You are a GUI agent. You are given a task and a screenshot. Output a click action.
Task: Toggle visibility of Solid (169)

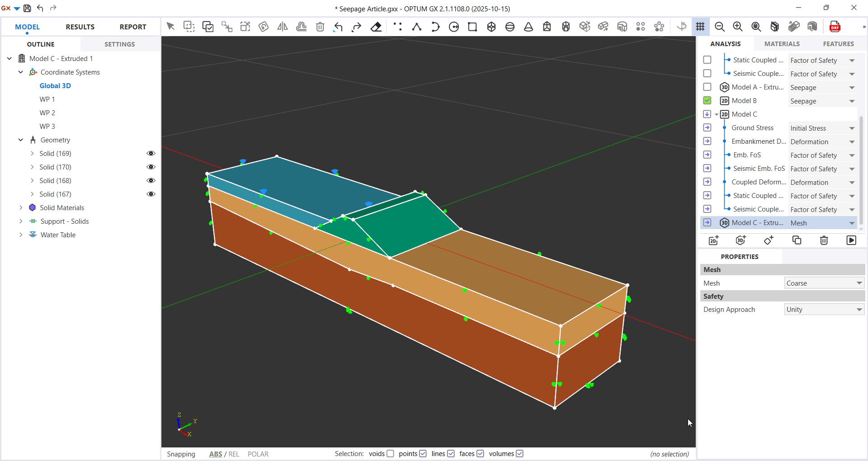[151, 153]
